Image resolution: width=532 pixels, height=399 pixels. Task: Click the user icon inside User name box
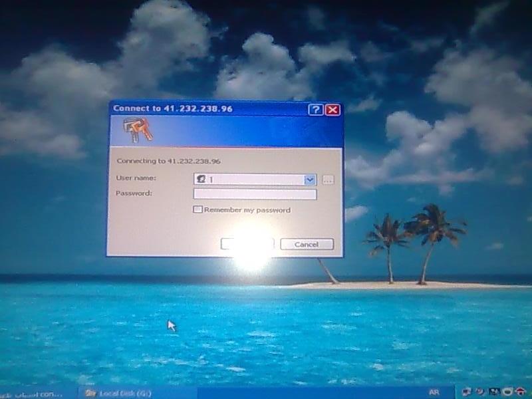tap(201, 180)
